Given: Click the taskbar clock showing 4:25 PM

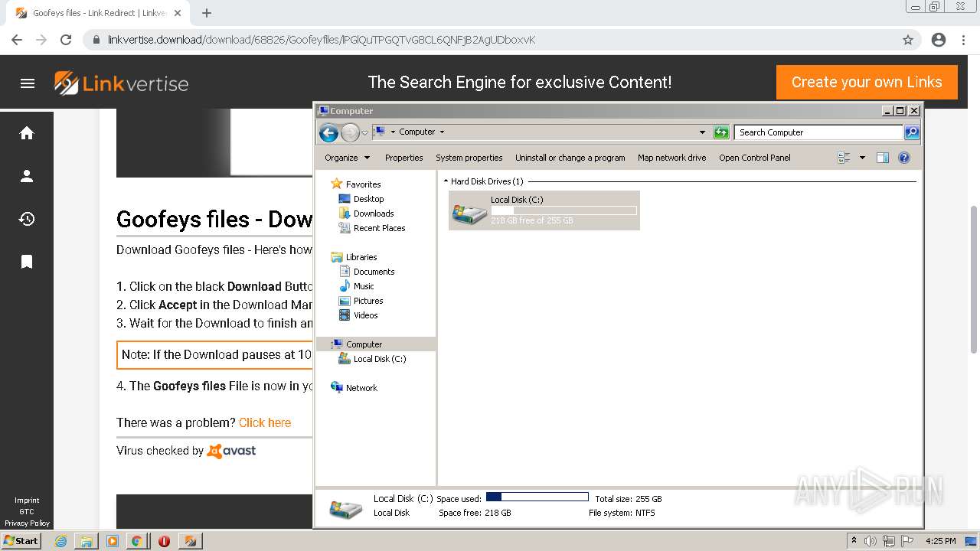Looking at the screenshot, I should pos(940,541).
